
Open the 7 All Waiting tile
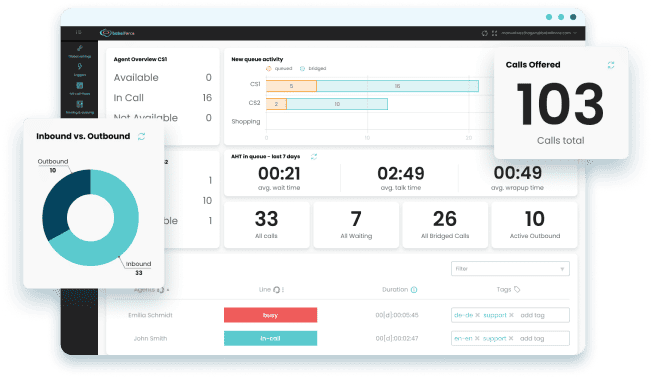tap(356, 225)
